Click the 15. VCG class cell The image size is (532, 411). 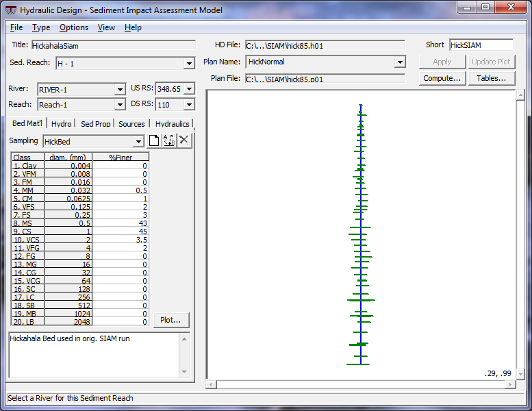coord(28,281)
